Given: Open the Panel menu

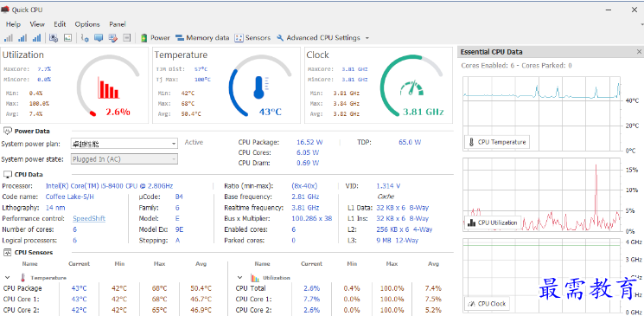Looking at the screenshot, I should [118, 24].
